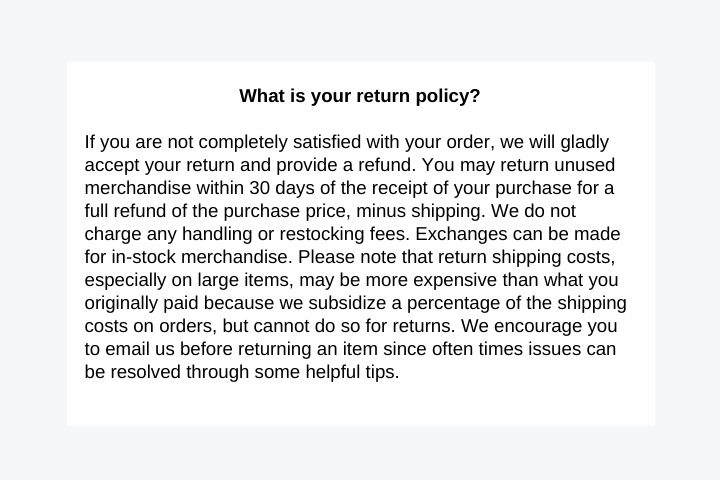The height and width of the screenshot is (480, 720).
Task: Click the phrase "large items"
Action: click(x=243, y=281)
